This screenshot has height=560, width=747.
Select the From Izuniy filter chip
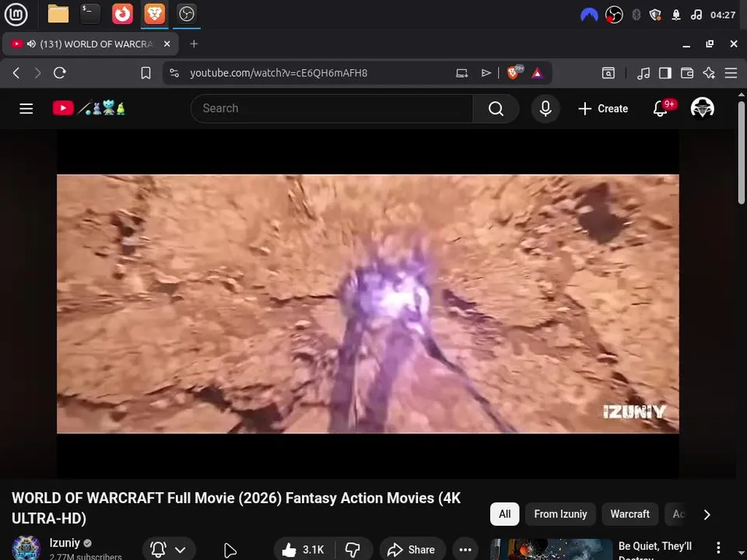click(560, 514)
